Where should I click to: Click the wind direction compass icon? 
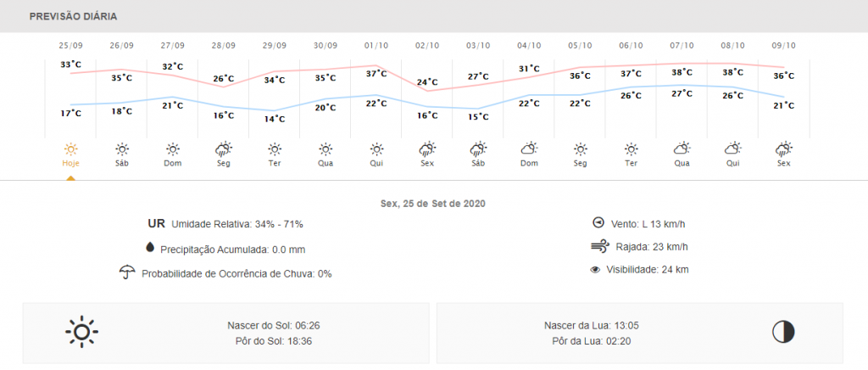pos(598,223)
